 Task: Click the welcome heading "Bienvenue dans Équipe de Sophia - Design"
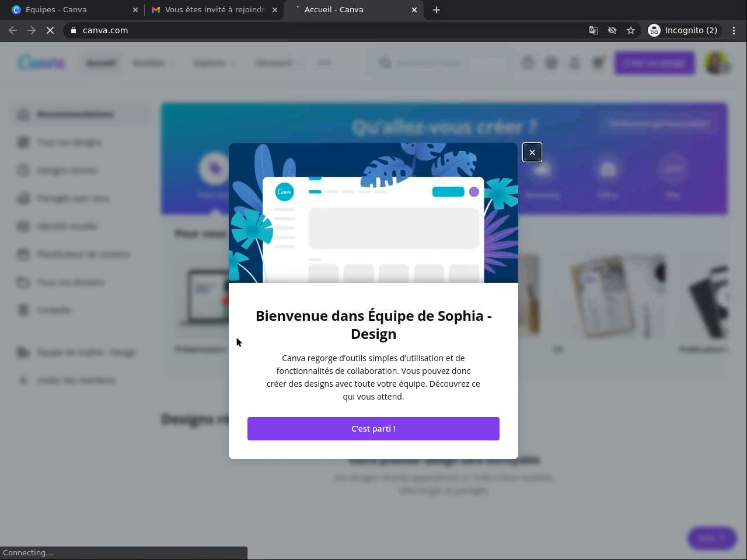tap(373, 324)
